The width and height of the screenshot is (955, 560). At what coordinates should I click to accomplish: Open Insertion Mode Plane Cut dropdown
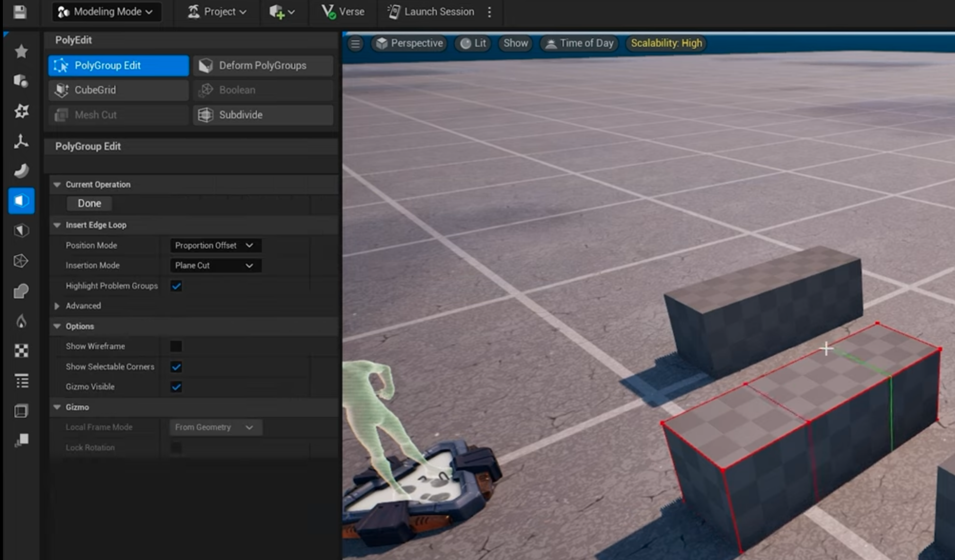pyautogui.click(x=214, y=265)
